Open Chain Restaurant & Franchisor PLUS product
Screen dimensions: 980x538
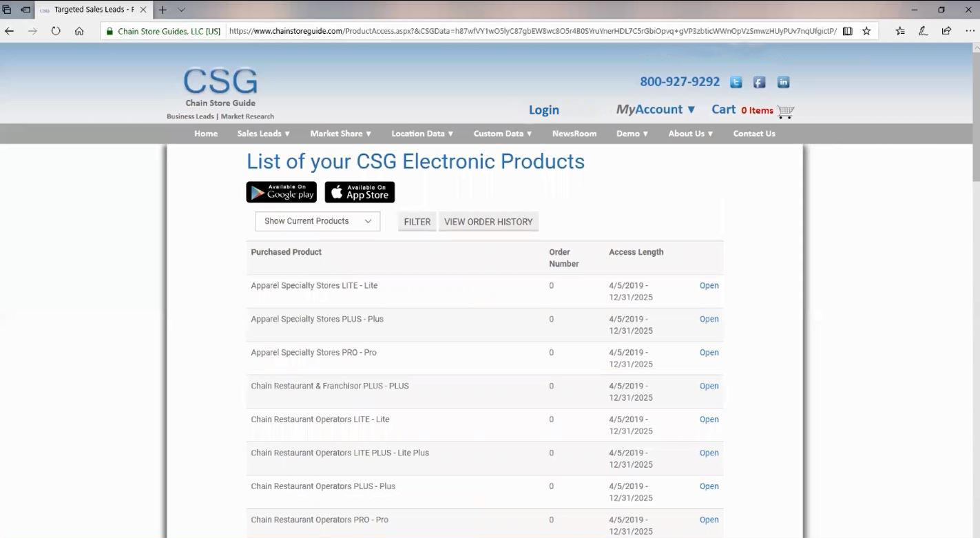[709, 386]
